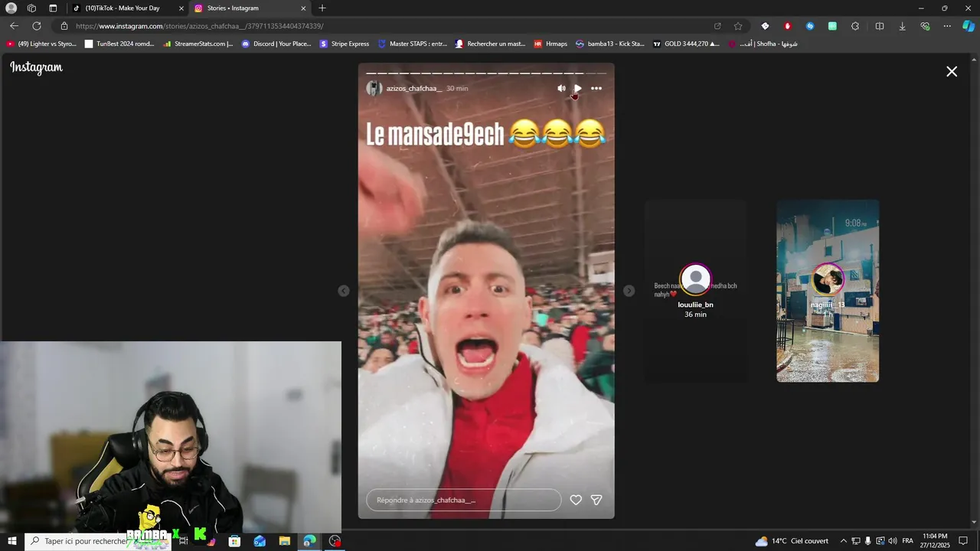Switch to the TikTok - Make Your Day tab
This screenshot has width=980, height=551.
(127, 8)
